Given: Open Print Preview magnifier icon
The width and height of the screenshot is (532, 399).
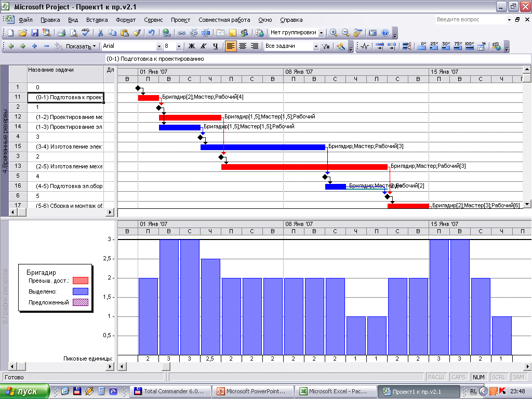Looking at the screenshot, I should point(73,33).
